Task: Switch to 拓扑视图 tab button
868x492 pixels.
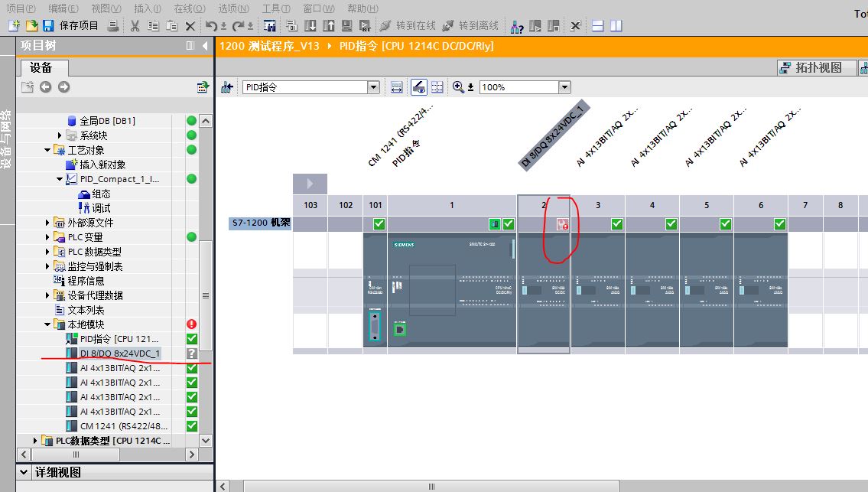Action: (817, 67)
